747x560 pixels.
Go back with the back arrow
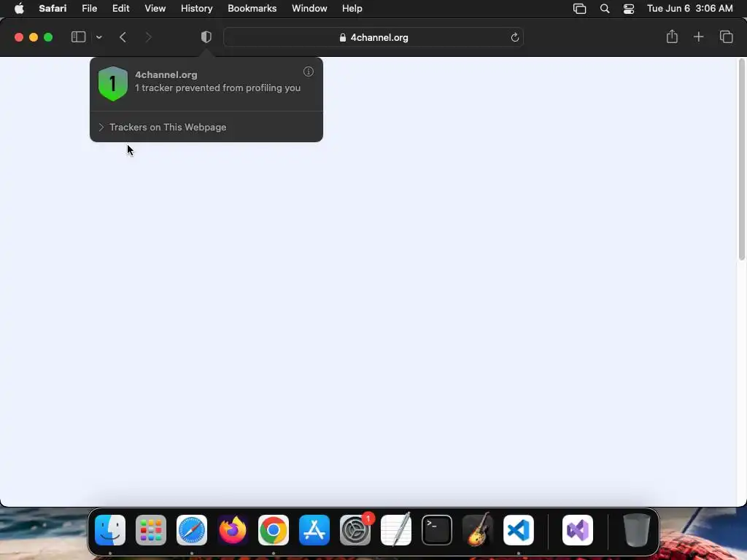(x=123, y=37)
